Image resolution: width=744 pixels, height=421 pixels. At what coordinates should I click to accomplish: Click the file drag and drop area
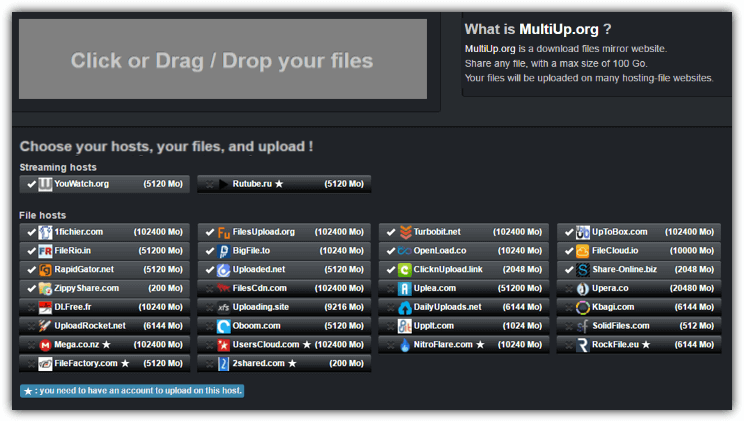pos(223,59)
